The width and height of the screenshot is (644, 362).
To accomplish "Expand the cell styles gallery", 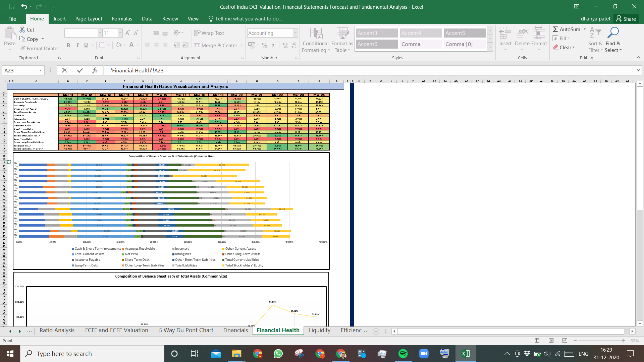I will click(x=490, y=48).
